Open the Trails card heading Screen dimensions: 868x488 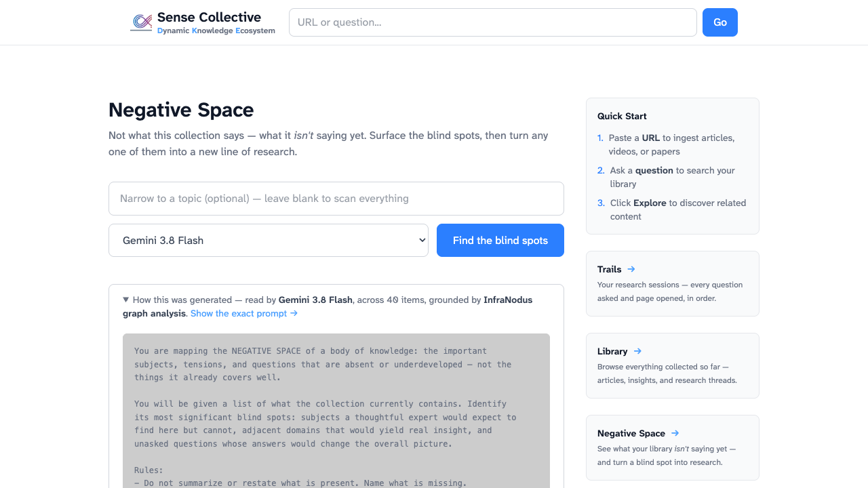610,269
